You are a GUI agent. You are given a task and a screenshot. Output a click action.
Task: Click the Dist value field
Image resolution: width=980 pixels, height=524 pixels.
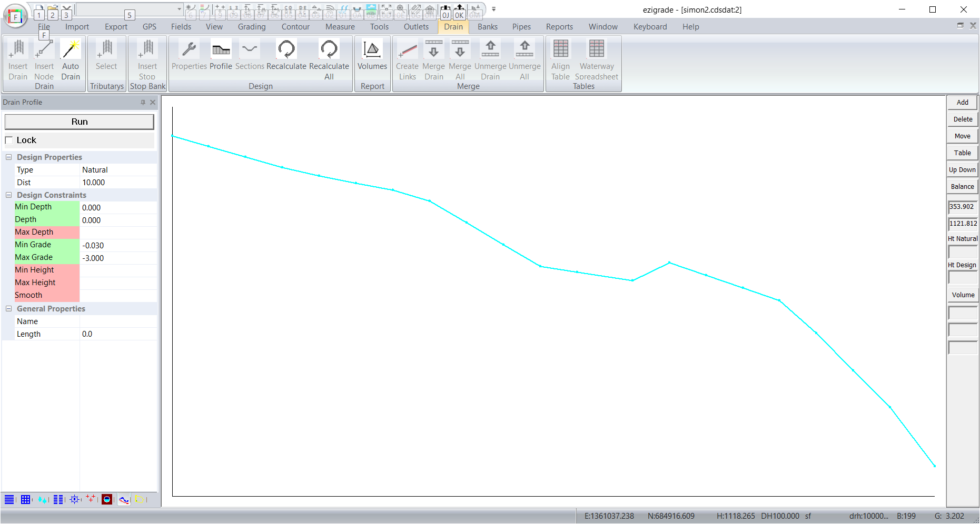(x=118, y=183)
